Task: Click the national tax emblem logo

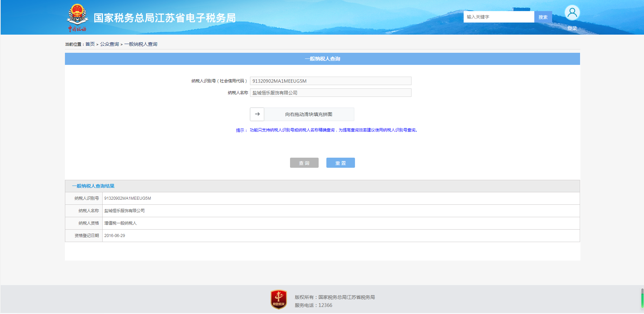Action: coord(77,17)
